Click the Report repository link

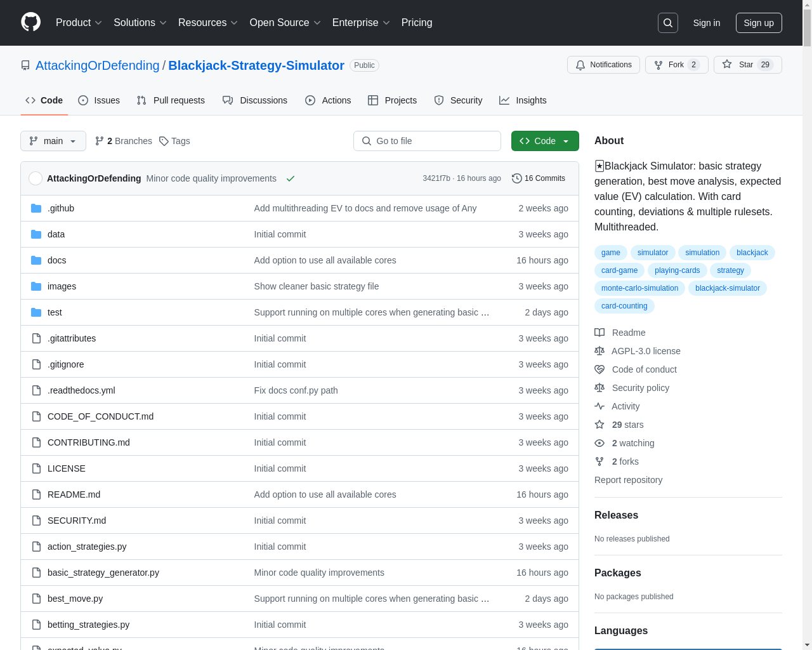pos(628,480)
